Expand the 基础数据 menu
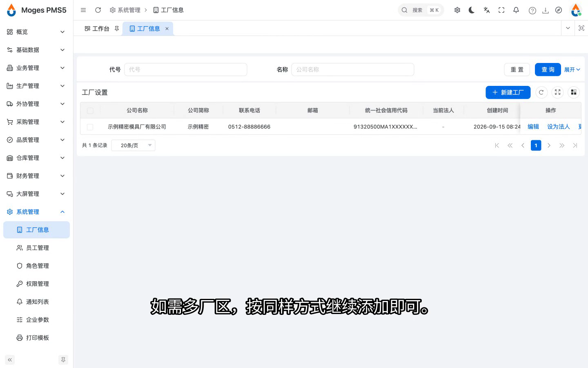The width and height of the screenshot is (588, 368). tap(36, 50)
